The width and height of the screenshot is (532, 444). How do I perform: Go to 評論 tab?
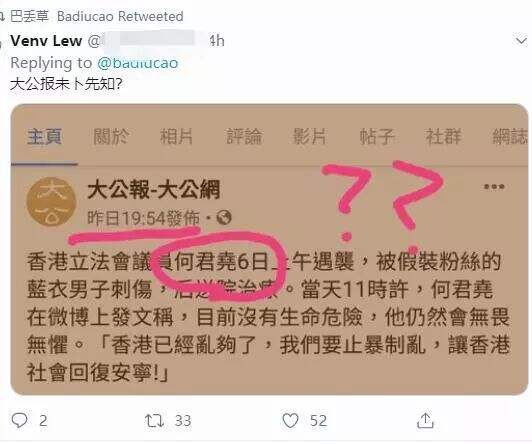(244, 137)
